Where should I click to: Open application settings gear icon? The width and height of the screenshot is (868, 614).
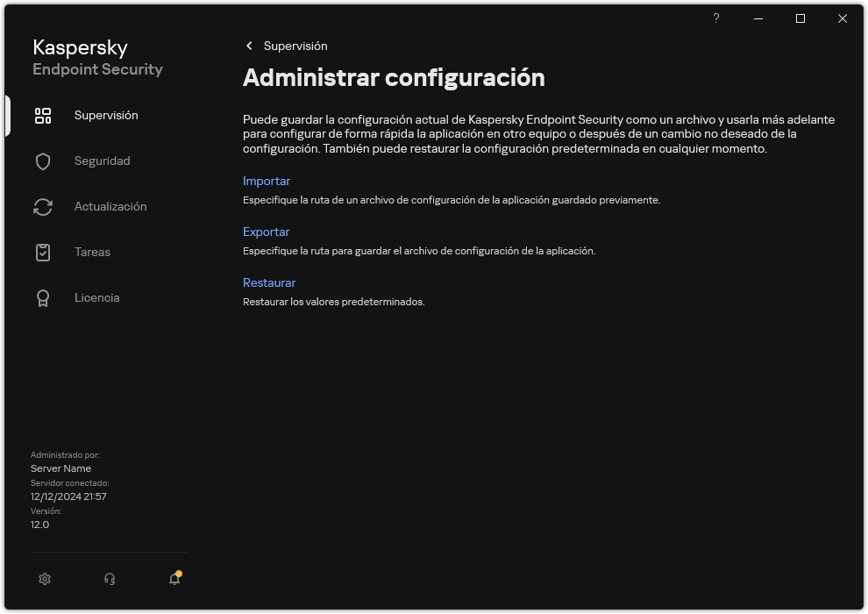pyautogui.click(x=45, y=579)
